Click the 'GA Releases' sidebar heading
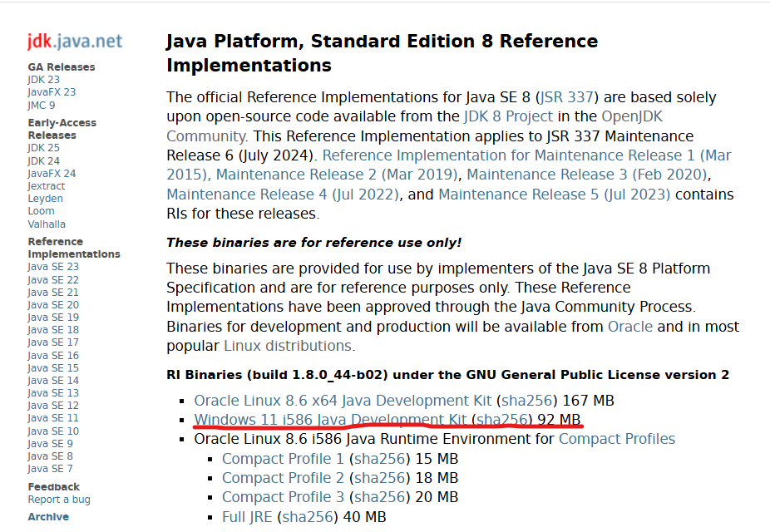Screen dimensions: 770x532 pyautogui.click(x=62, y=66)
